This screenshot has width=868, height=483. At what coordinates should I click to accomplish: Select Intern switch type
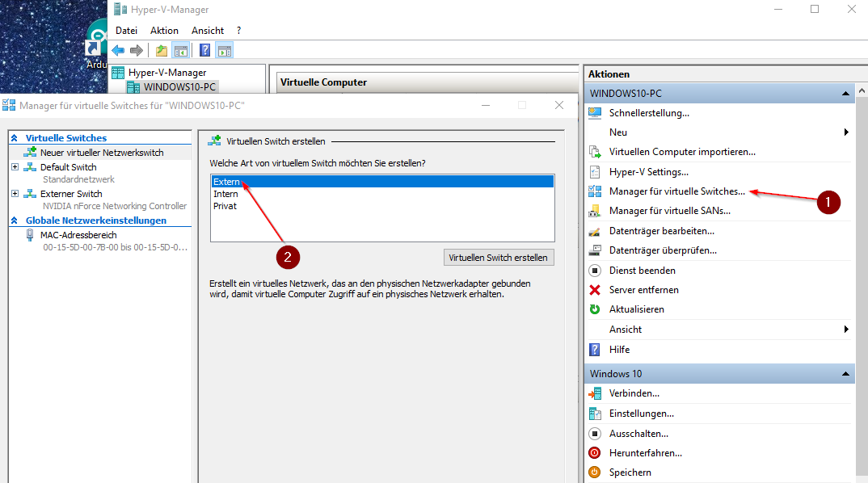[x=382, y=194]
